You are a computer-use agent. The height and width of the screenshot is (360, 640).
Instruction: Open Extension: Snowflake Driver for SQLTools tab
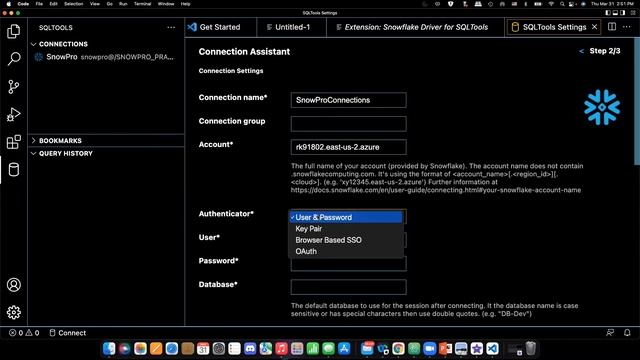(x=416, y=27)
